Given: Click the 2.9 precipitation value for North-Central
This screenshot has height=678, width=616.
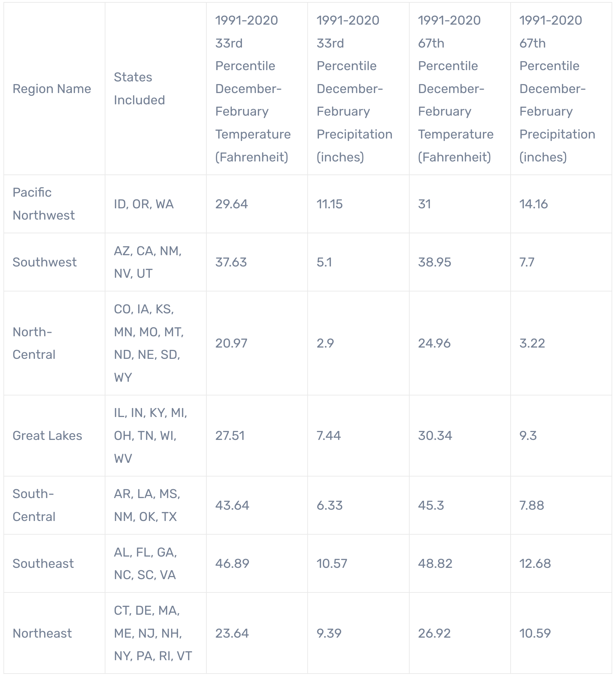Looking at the screenshot, I should pos(325,343).
